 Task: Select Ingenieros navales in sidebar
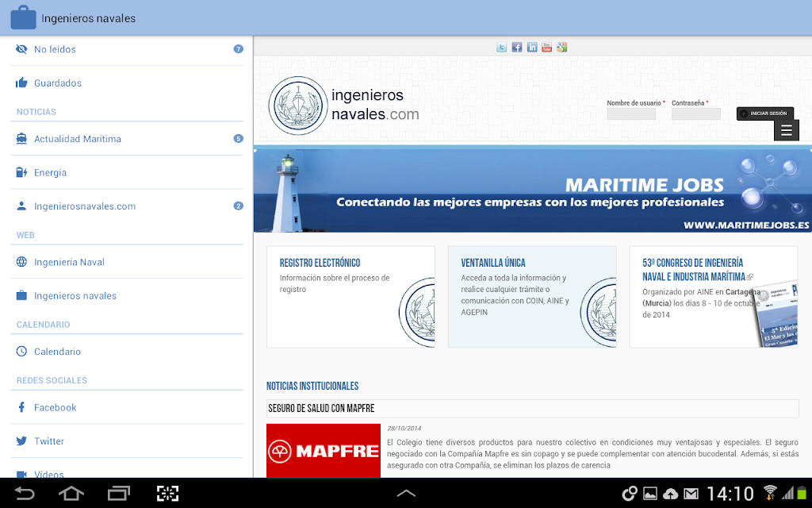[x=127, y=296]
